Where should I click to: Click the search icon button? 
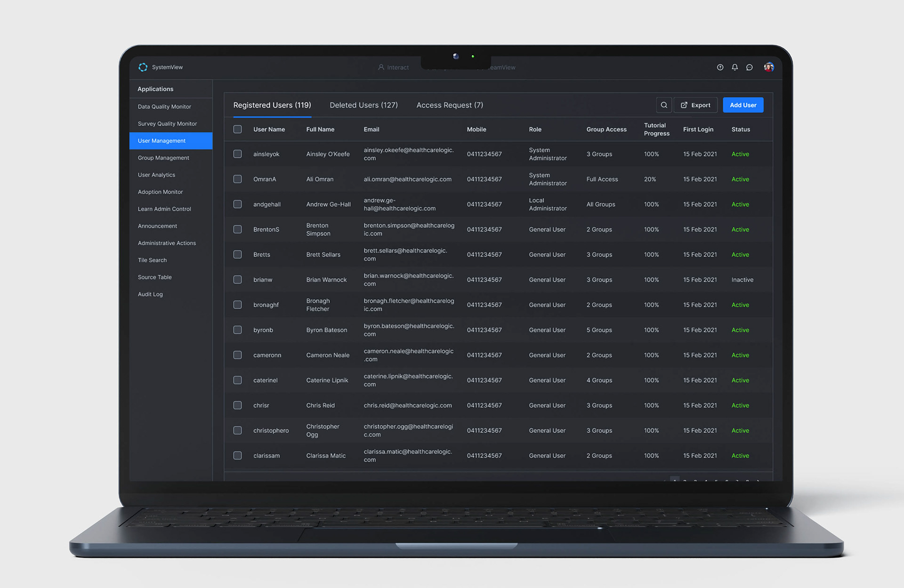[664, 105]
